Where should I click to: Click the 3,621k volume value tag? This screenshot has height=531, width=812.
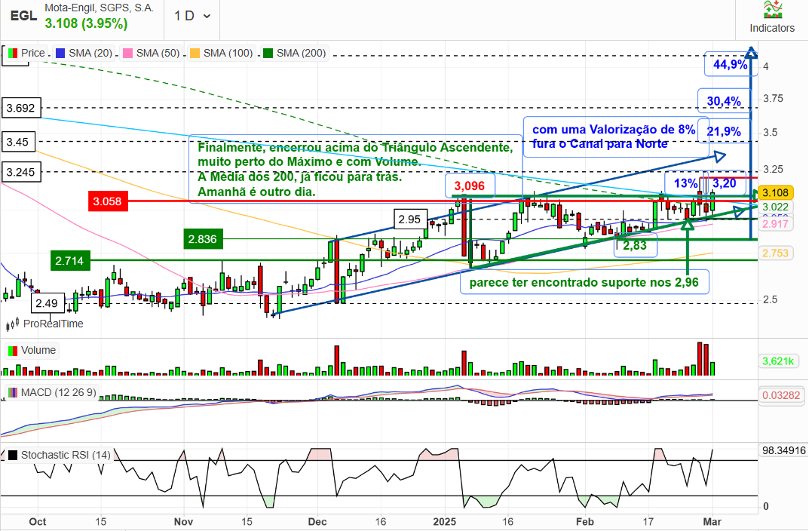coord(778,361)
